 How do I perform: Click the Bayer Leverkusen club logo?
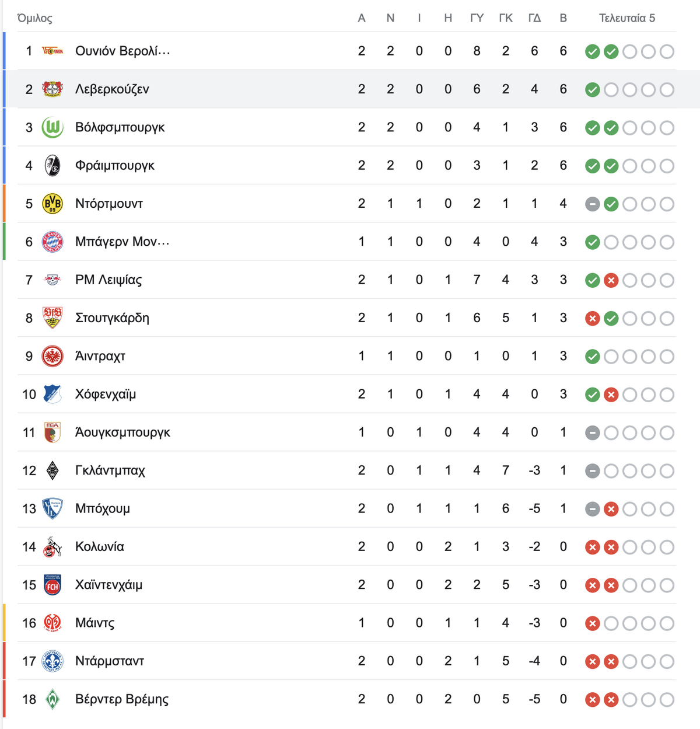[x=52, y=89]
